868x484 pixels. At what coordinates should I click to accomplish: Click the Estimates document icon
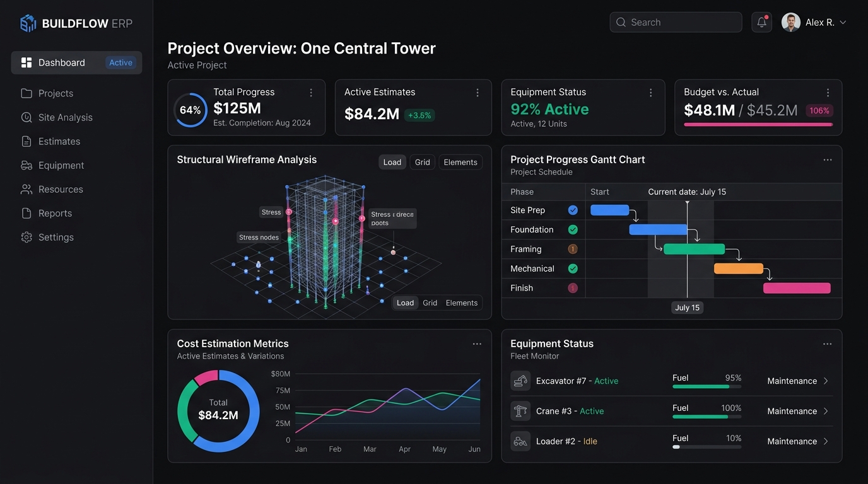tap(26, 141)
